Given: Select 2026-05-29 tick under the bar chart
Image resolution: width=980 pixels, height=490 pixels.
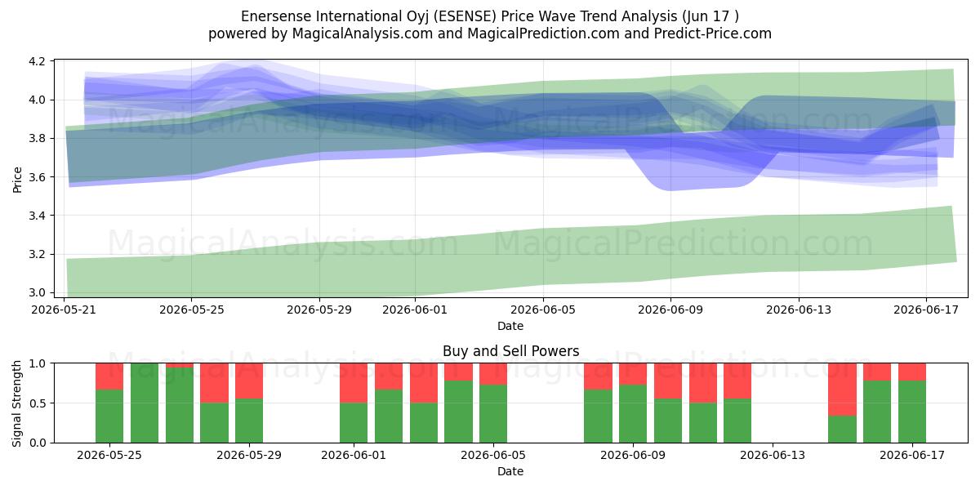Looking at the screenshot, I should [x=249, y=456].
